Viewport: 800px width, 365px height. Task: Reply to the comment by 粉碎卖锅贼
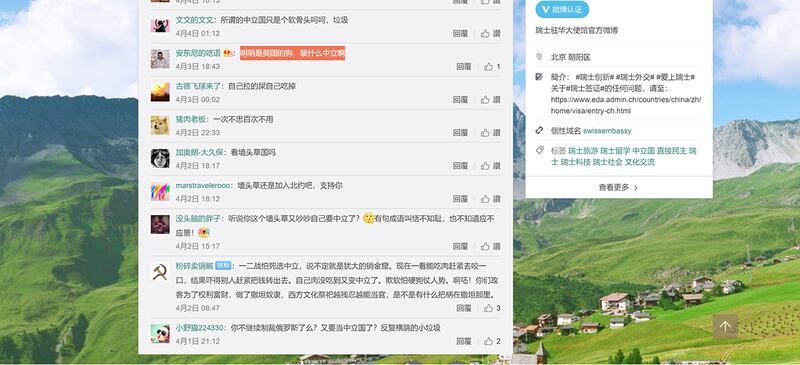(464, 308)
